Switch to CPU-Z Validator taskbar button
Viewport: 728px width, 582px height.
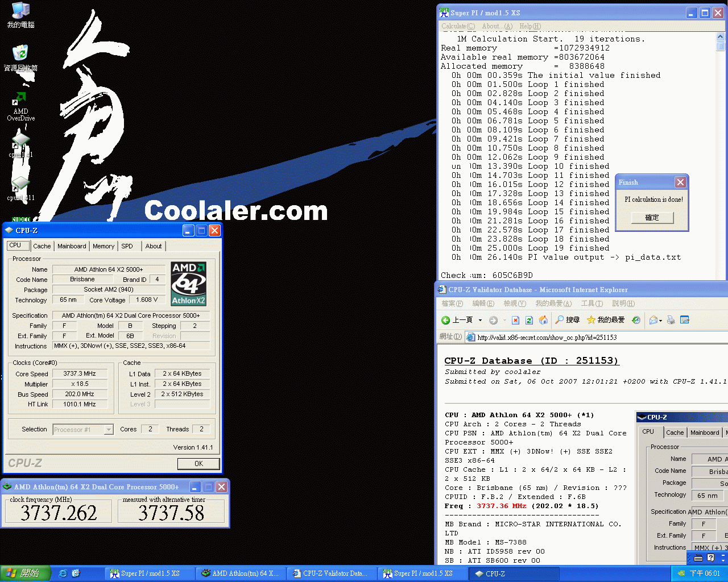[332, 573]
